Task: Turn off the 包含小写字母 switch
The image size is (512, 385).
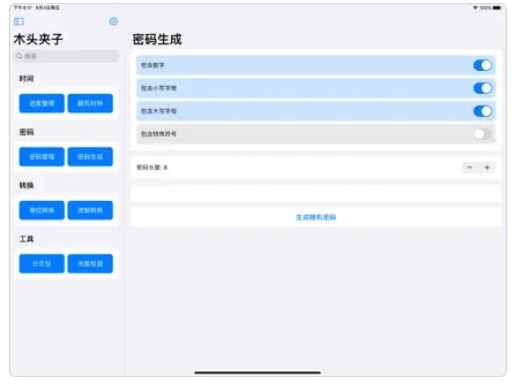Action: point(483,88)
